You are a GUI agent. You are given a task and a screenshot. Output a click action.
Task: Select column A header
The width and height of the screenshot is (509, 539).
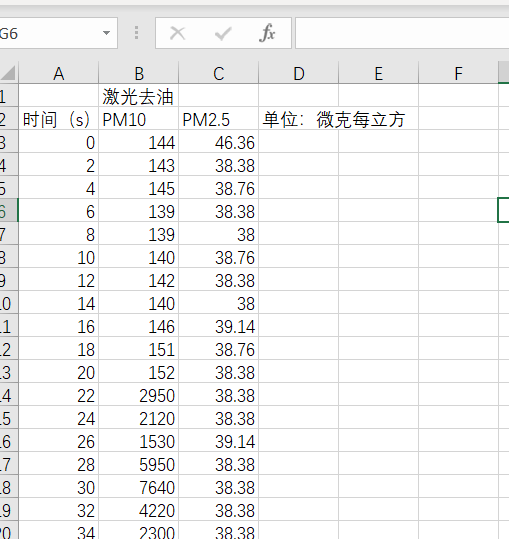(59, 73)
